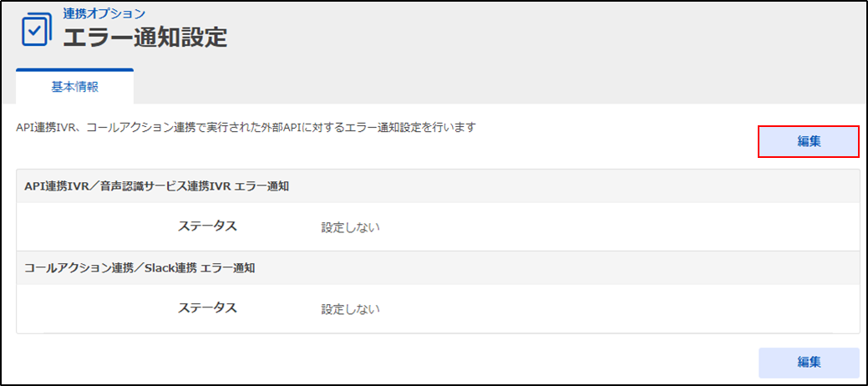Screen dimensions: 868x386
Task: Open the 連携オプション breadcrumb link
Action: click(104, 13)
